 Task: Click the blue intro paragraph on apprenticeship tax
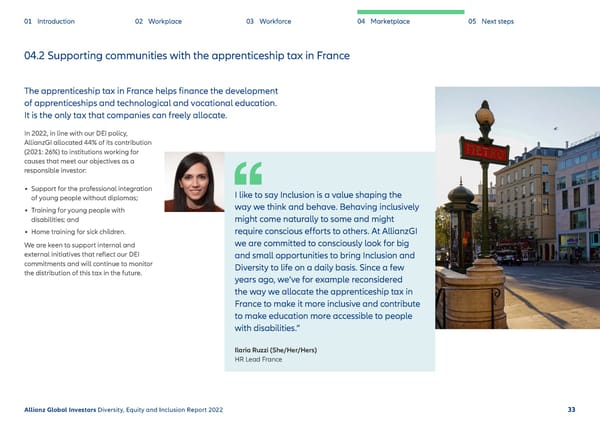click(150, 104)
